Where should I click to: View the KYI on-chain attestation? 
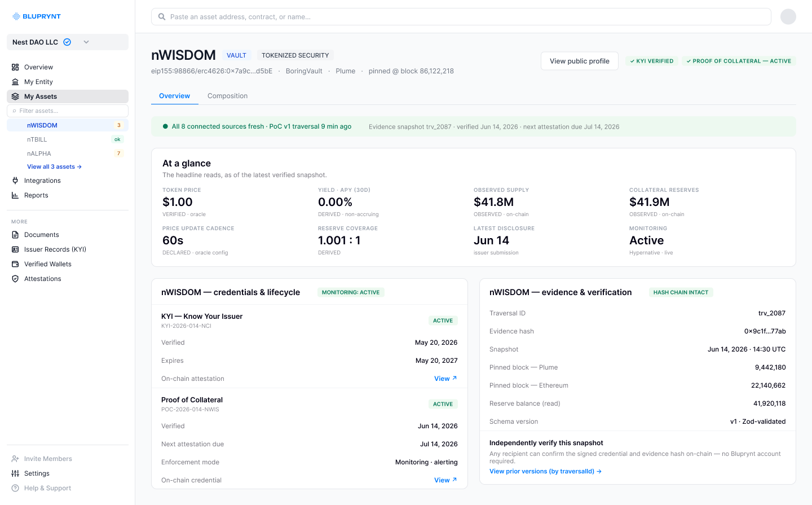pyautogui.click(x=445, y=379)
